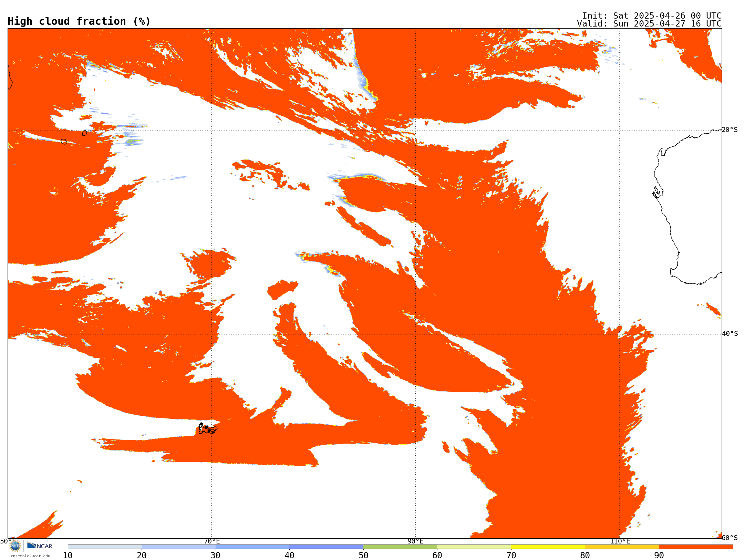Click the colorbar tick label 10
This screenshot has height=560, width=744.
(68, 556)
